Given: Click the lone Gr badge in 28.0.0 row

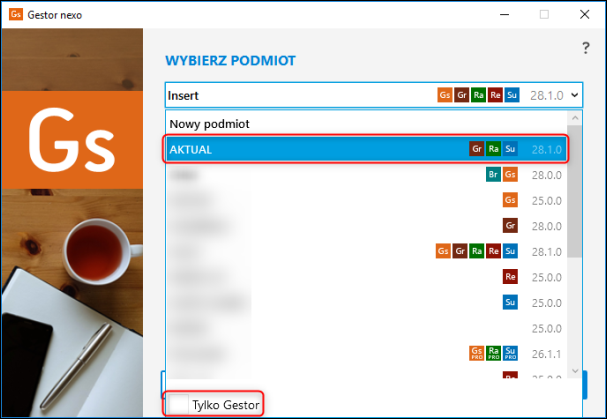Looking at the screenshot, I should tap(510, 225).
